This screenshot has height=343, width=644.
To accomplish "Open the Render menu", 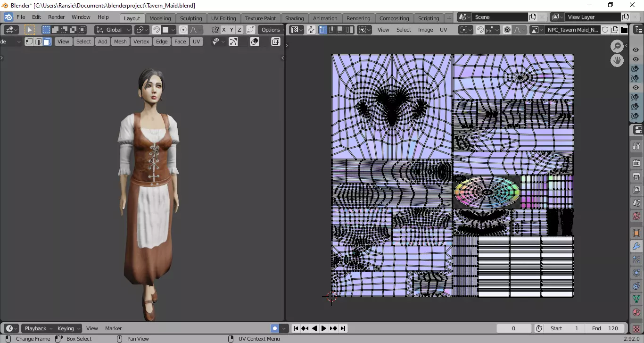I will (x=56, y=17).
